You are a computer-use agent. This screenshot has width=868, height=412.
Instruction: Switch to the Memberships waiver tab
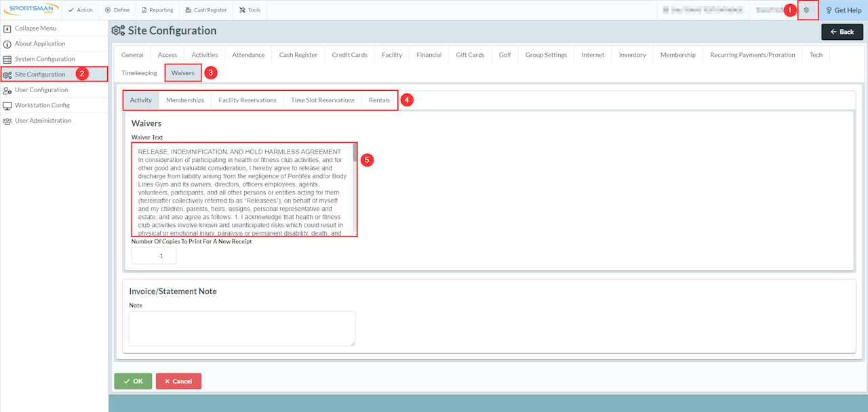[185, 100]
